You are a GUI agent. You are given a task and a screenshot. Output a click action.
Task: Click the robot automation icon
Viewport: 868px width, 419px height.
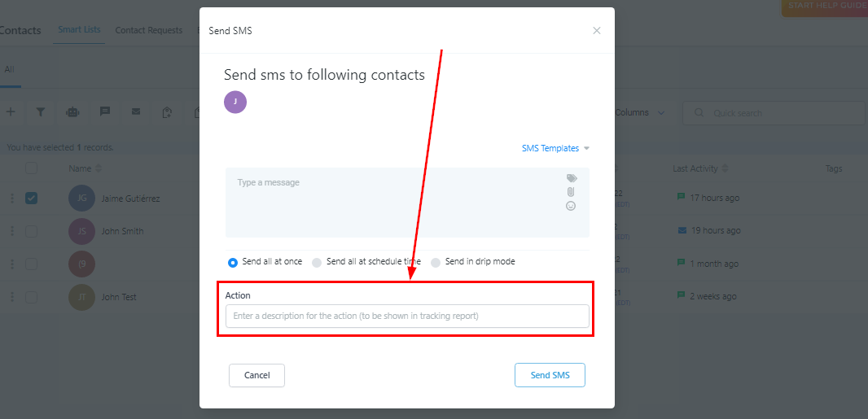tap(72, 112)
